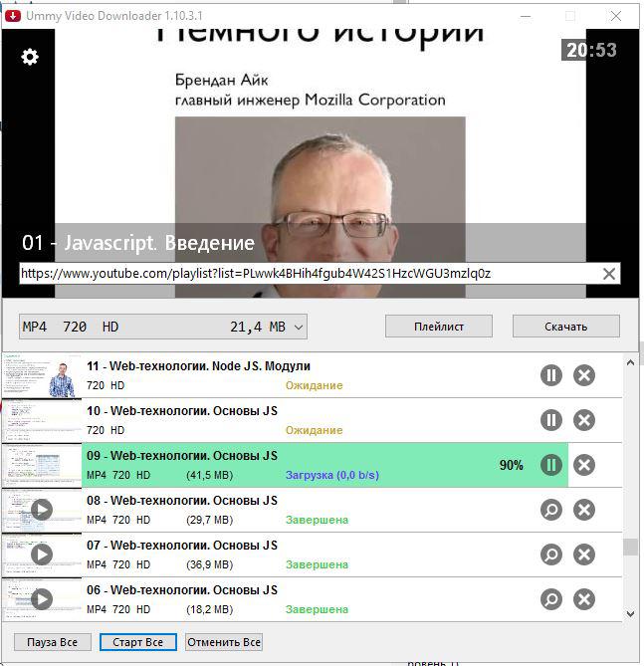This screenshot has height=666, width=644.
Task: Find the 06 - Основы JS file via magnifier
Action: pos(551,599)
